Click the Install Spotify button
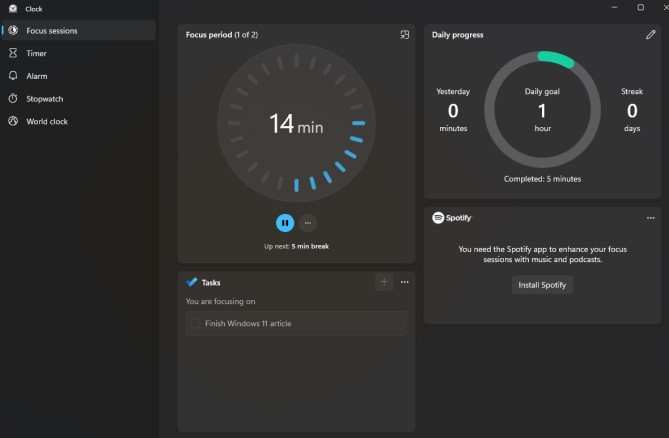 [542, 285]
